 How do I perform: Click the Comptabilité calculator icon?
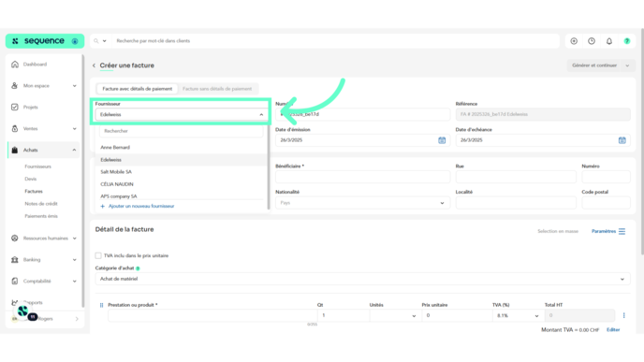(x=15, y=282)
